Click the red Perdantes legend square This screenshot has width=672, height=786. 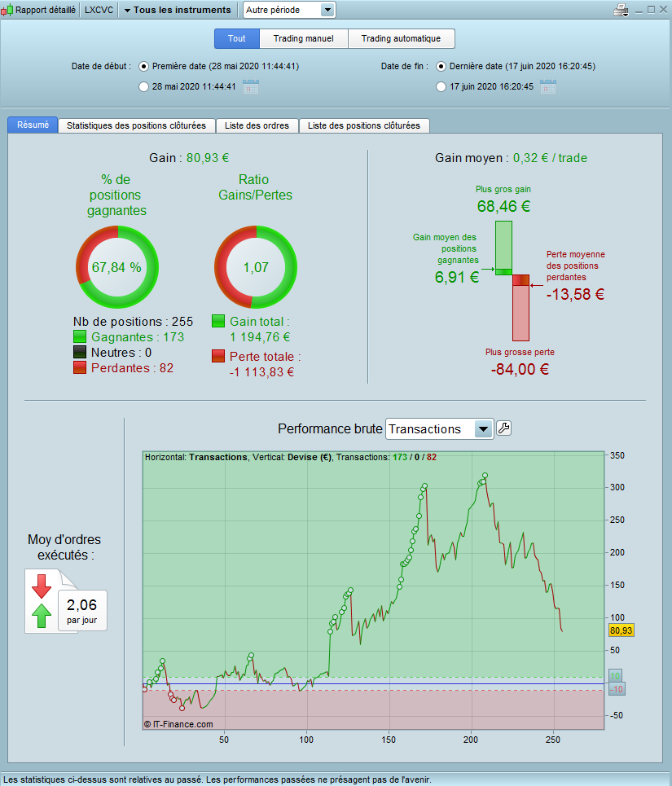click(80, 367)
